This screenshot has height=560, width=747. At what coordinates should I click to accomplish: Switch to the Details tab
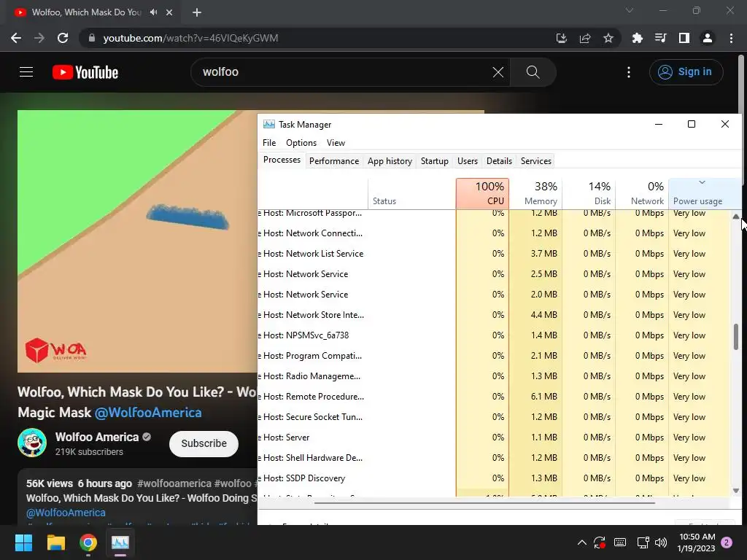[x=499, y=161]
